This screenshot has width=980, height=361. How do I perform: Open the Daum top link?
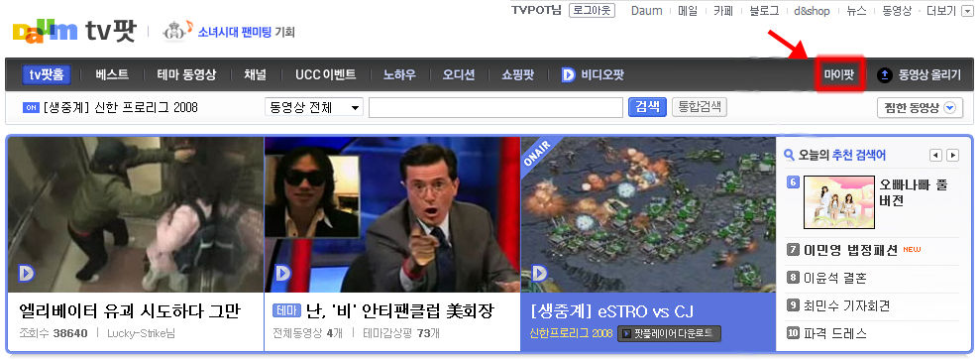click(x=647, y=11)
